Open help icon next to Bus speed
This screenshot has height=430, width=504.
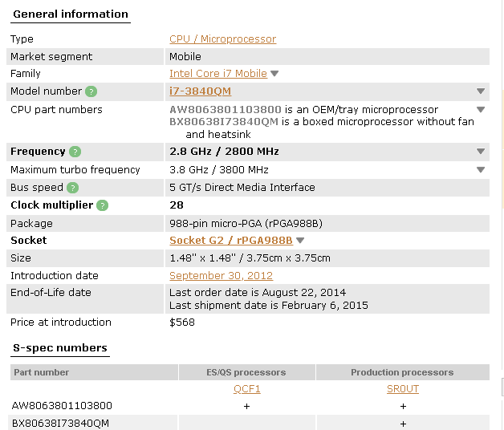click(73, 188)
